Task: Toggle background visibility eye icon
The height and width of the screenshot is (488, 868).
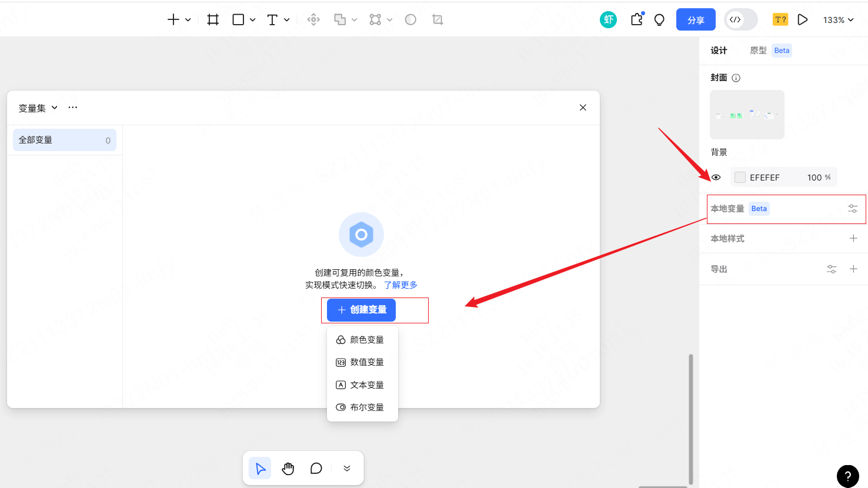Action: [x=716, y=178]
